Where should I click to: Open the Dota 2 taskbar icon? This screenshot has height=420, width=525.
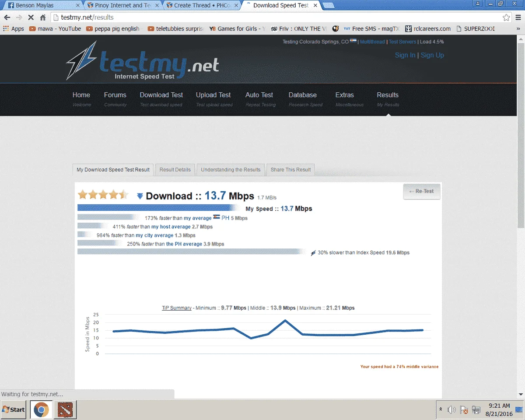click(65, 409)
